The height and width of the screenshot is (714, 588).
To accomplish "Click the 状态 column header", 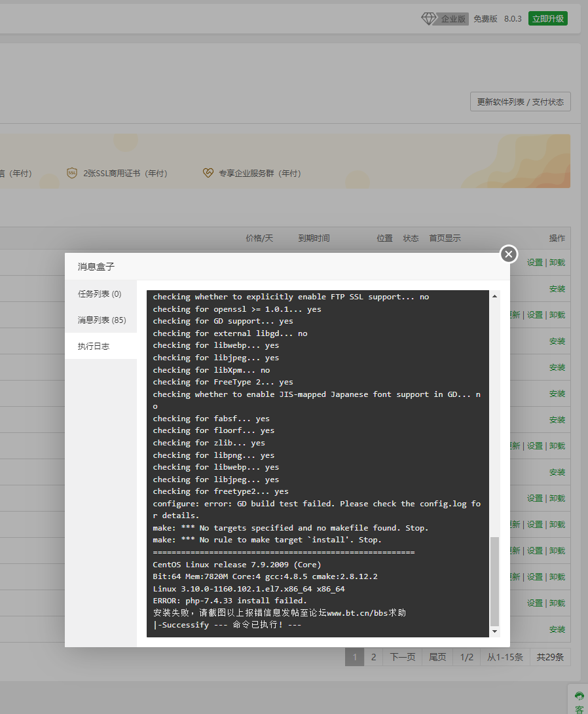I will 411,238.
